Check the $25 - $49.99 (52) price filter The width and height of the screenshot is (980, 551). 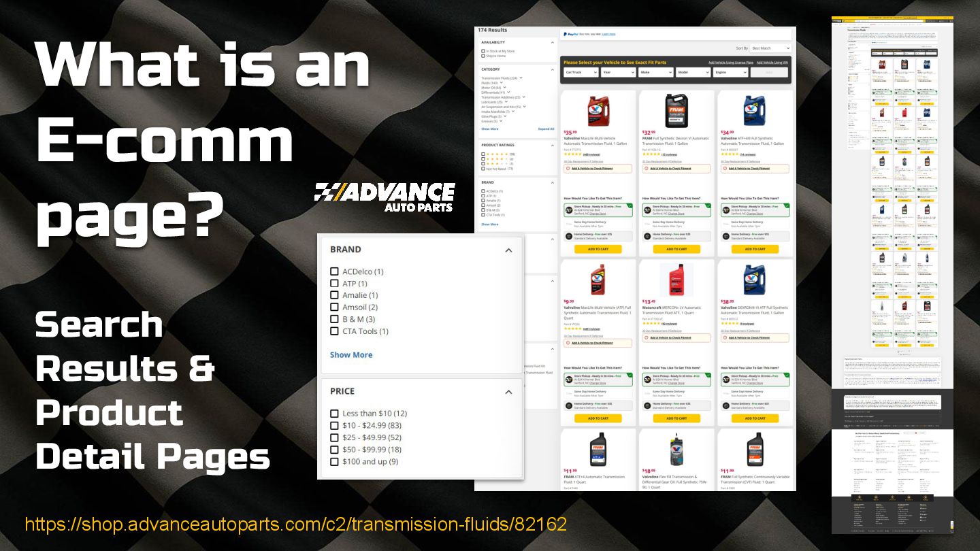pyautogui.click(x=334, y=437)
